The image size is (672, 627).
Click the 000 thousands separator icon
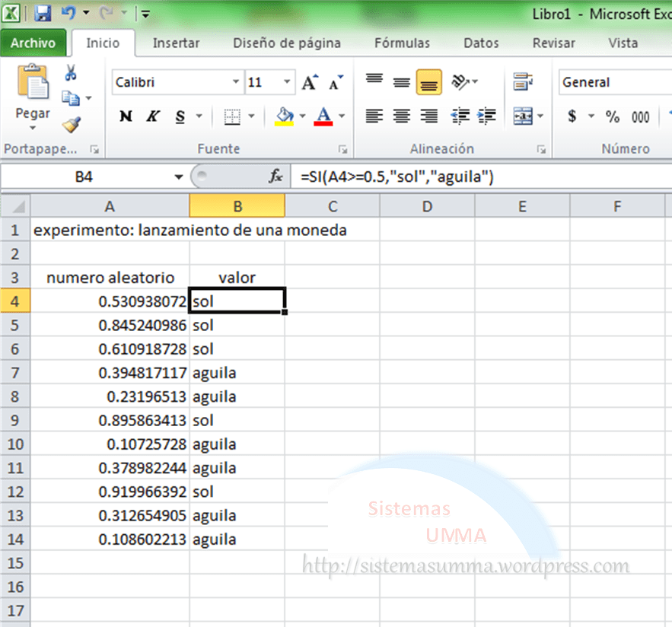tap(640, 116)
